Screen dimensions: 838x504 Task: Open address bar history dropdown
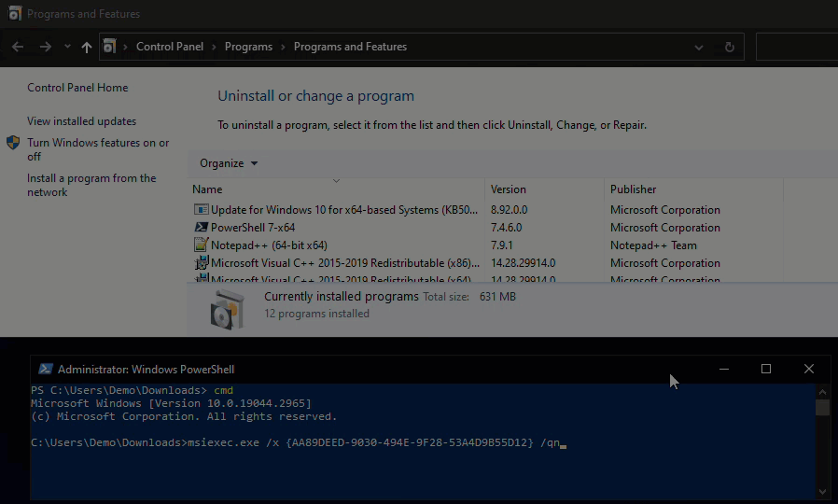[x=699, y=47]
